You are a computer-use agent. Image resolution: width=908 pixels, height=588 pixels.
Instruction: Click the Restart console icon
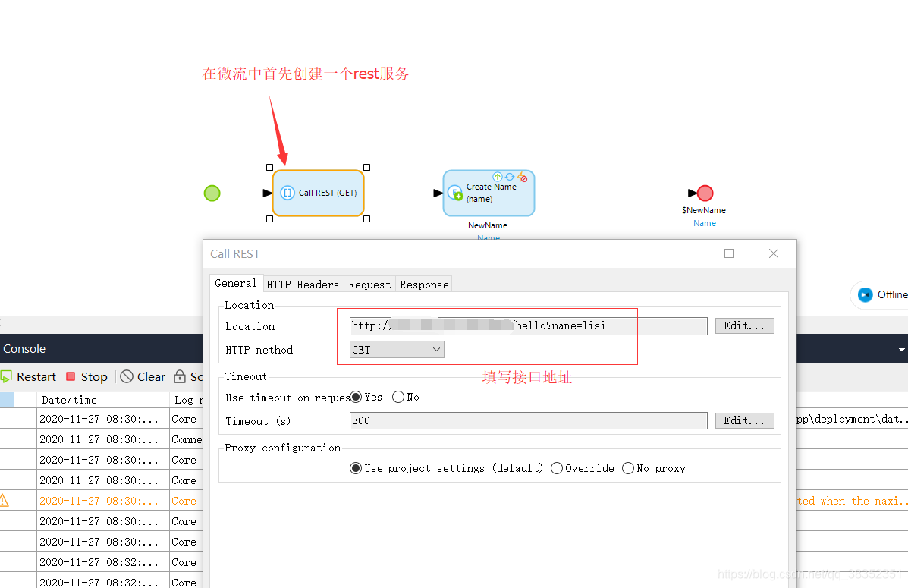(6, 376)
